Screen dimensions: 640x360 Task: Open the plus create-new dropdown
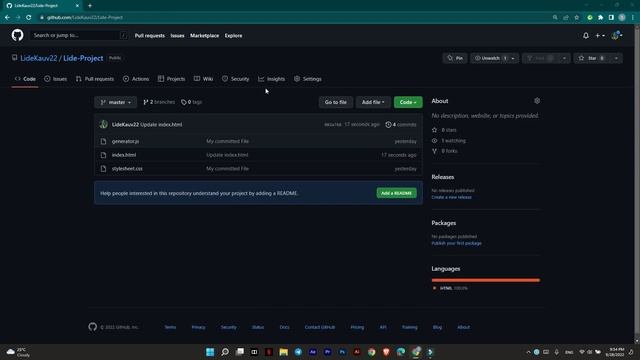600,36
